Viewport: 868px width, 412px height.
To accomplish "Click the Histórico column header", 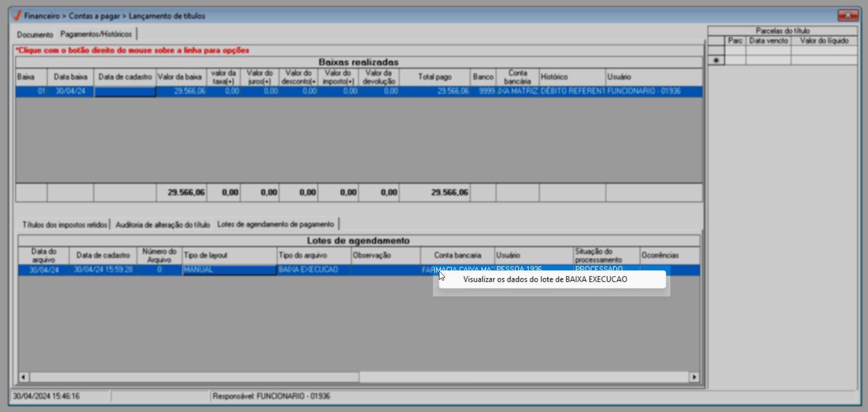I will pyautogui.click(x=572, y=77).
